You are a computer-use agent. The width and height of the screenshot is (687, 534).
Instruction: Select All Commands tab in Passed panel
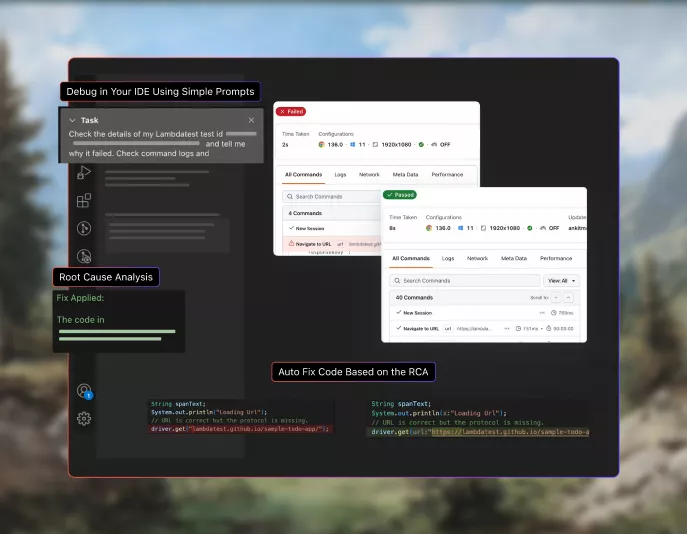click(x=411, y=258)
